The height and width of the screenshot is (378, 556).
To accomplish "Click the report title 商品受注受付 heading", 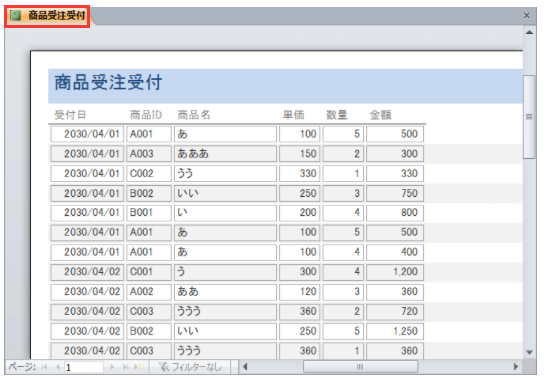I will pos(109,82).
